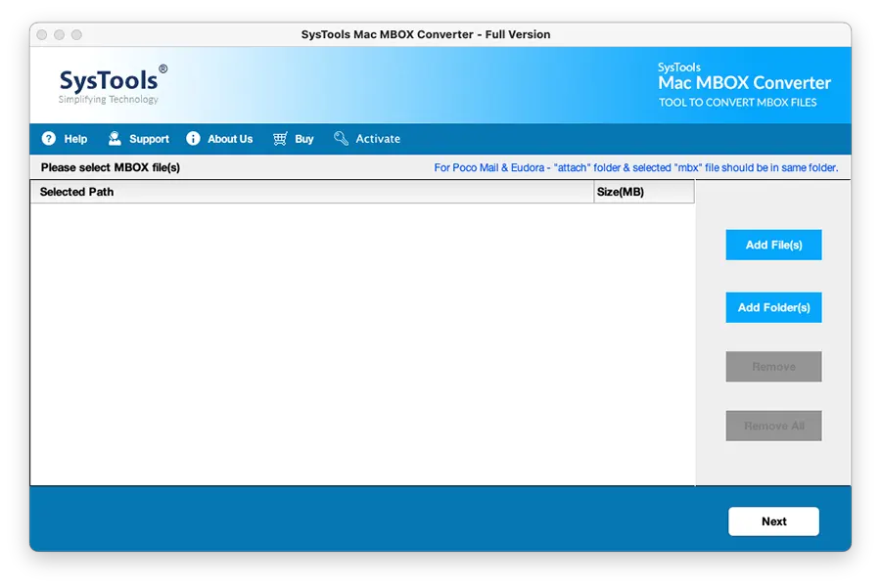Click the Activate key icon

[x=340, y=139]
